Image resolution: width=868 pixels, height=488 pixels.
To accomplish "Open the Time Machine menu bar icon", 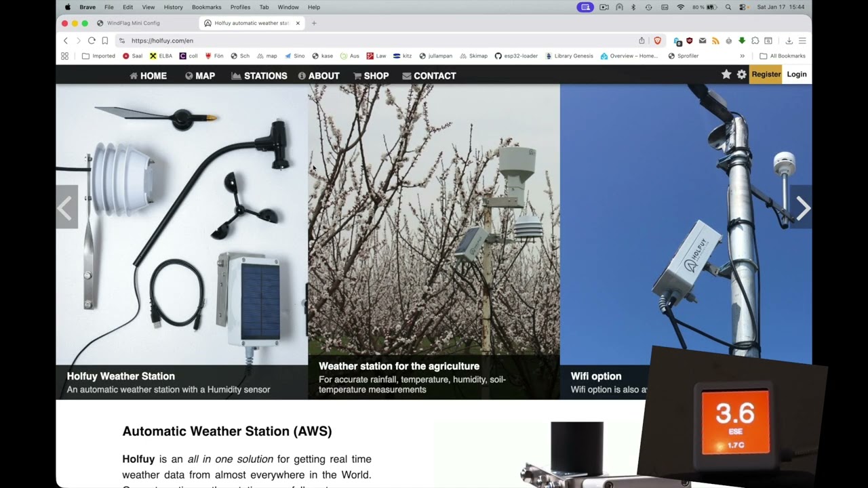I will 649,7.
